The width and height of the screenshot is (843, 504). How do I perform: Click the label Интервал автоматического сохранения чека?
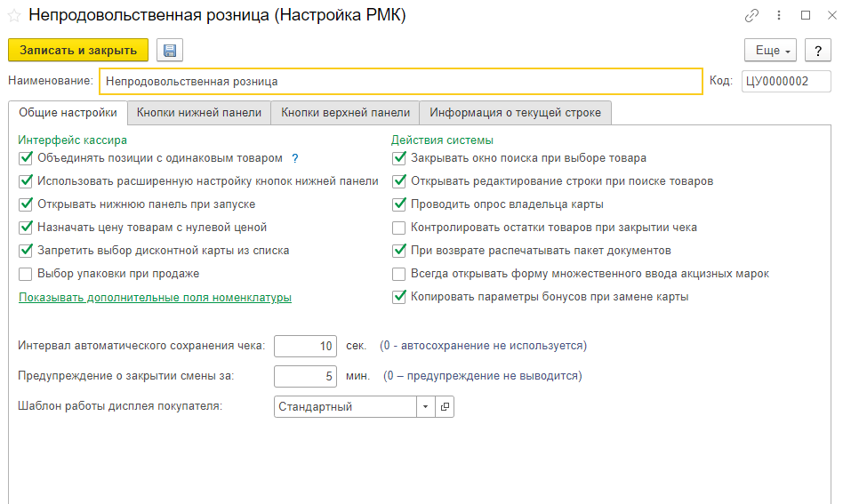click(141, 346)
